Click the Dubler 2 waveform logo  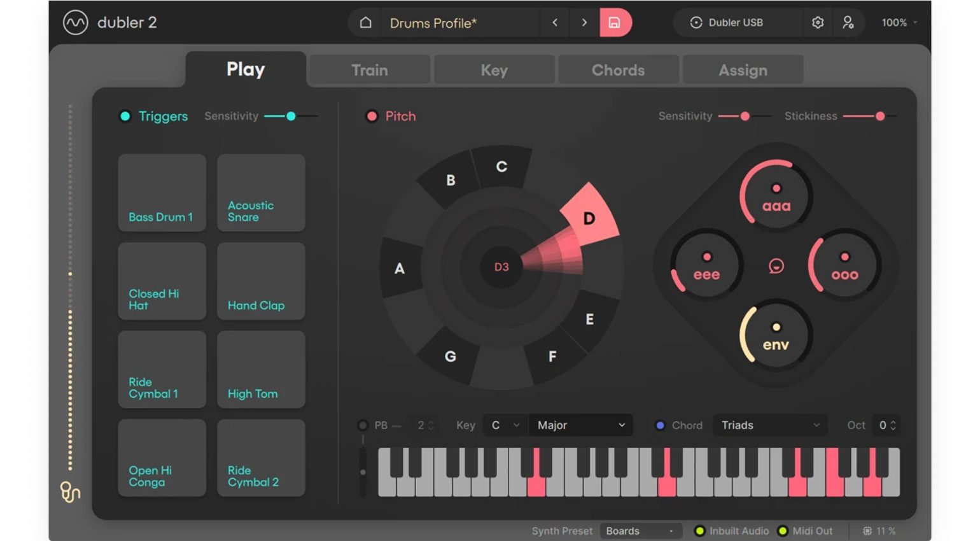[75, 23]
